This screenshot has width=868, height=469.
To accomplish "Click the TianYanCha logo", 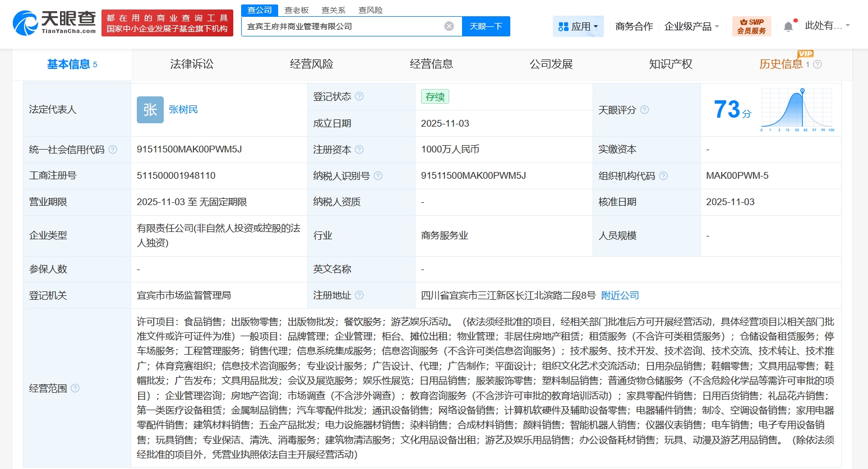I will click(54, 23).
